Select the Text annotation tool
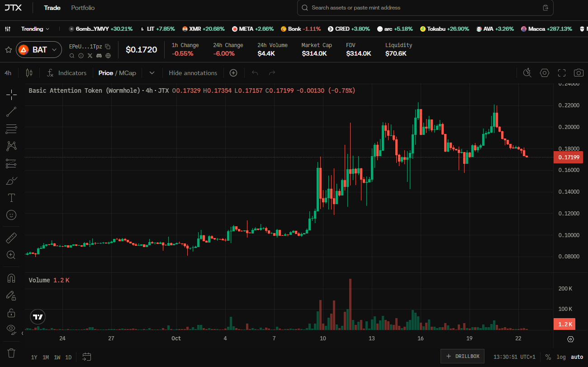 tap(11, 198)
